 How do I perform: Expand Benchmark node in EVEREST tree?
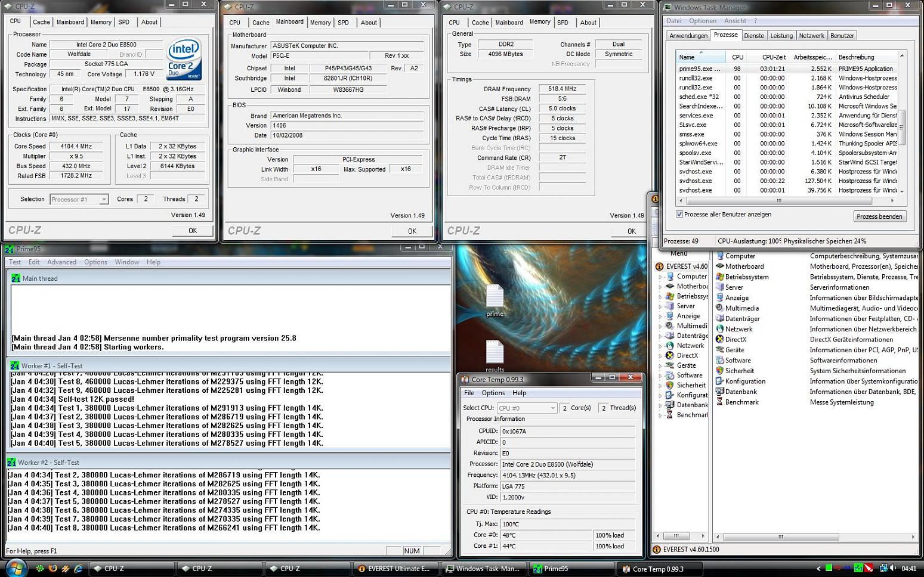pyautogui.click(x=660, y=415)
